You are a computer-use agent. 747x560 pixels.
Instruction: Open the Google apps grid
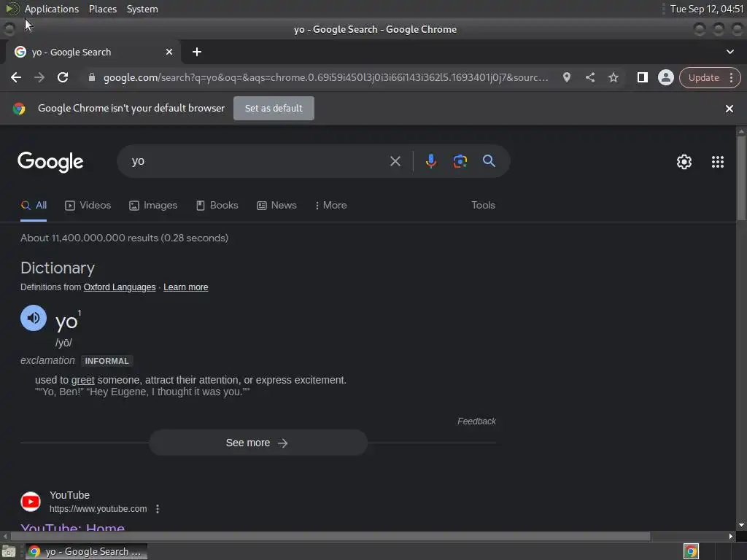[x=718, y=162]
